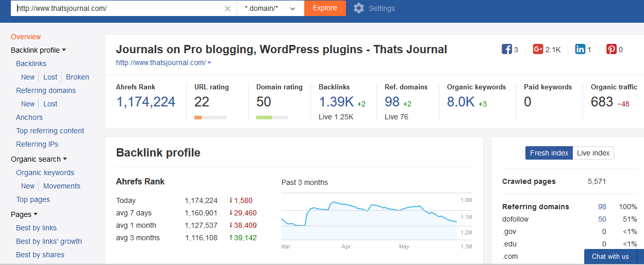Open New under Referring domains
Viewport: 644px width, 265px height.
(x=28, y=104)
